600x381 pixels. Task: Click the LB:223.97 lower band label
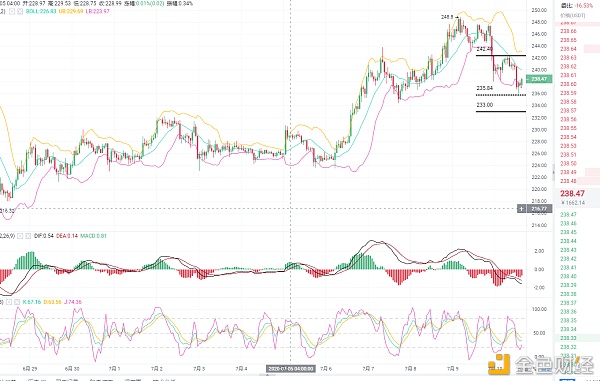coord(98,11)
